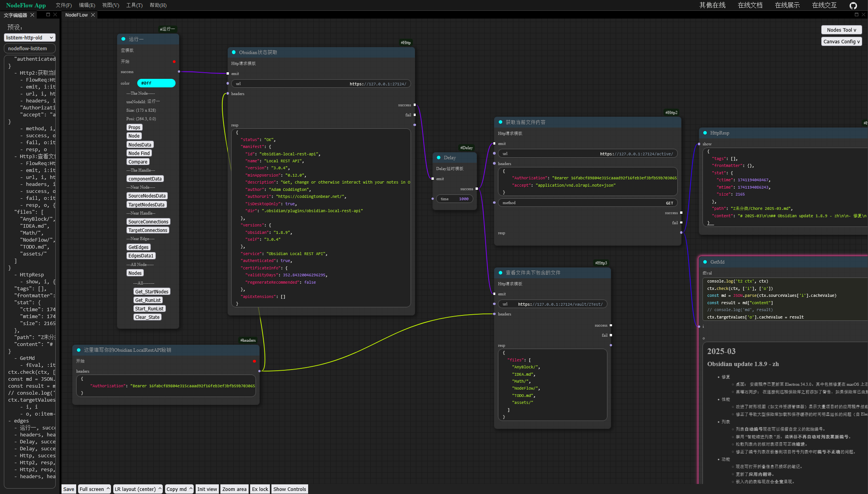Click the success output handle on the 获取当前文件内容 node
The height and width of the screenshot is (494, 868).
pos(681,213)
